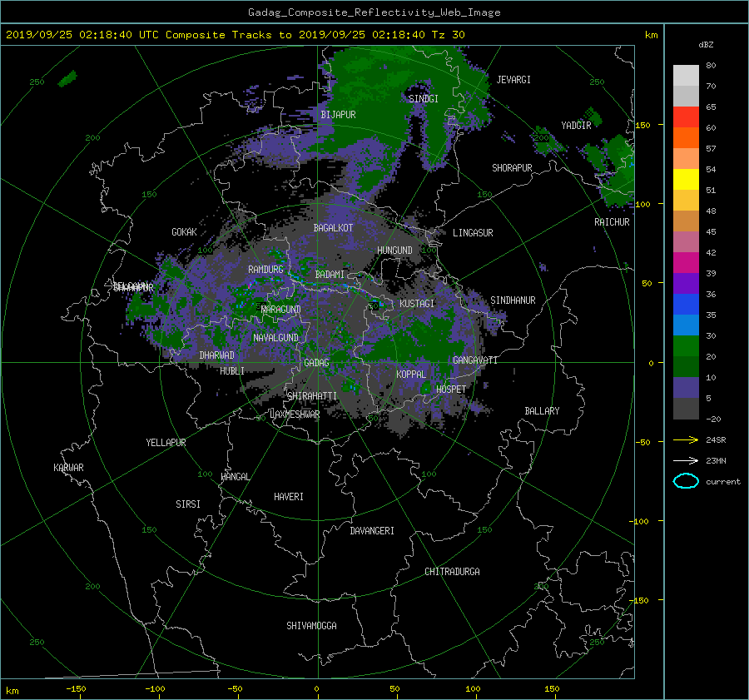Click the 80 dBZ light-gray legend swatch
Viewport: 749px width, 700px height.
[x=686, y=75]
